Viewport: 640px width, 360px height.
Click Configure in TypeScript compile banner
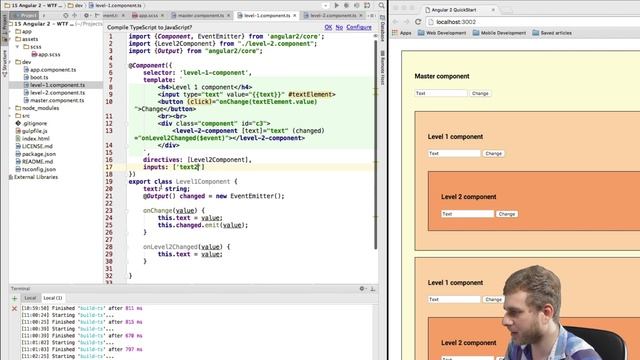click(x=359, y=27)
